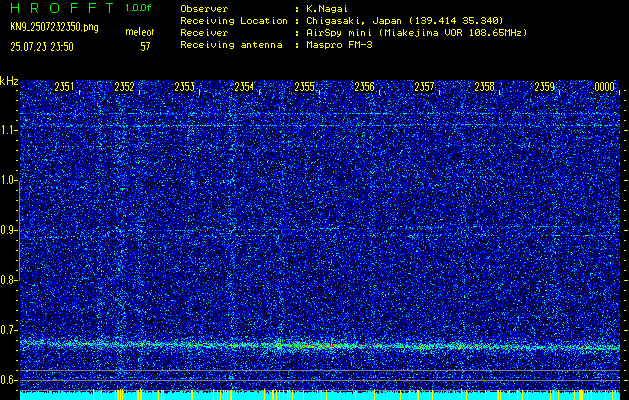Viewport: 629px width, 400px height.
Task: Pick the 2356 time marker
Action: (x=364, y=87)
